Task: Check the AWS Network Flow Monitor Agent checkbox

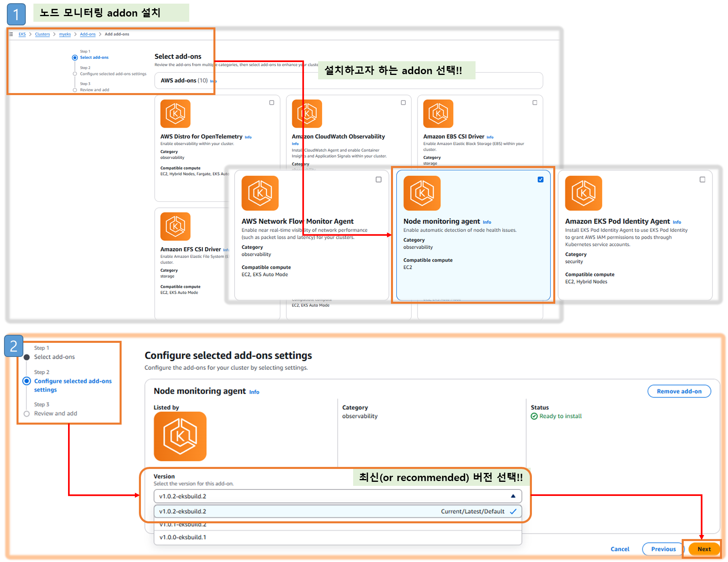Action: pyautogui.click(x=378, y=180)
